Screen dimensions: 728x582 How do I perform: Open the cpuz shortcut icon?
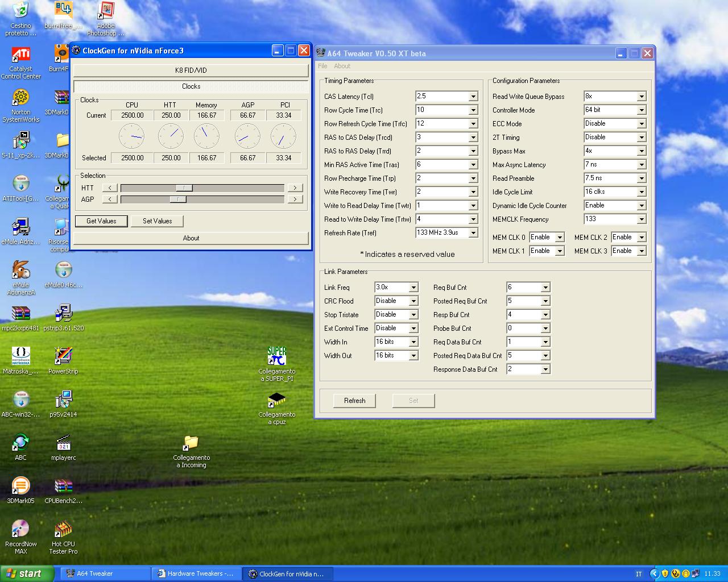pyautogui.click(x=277, y=400)
